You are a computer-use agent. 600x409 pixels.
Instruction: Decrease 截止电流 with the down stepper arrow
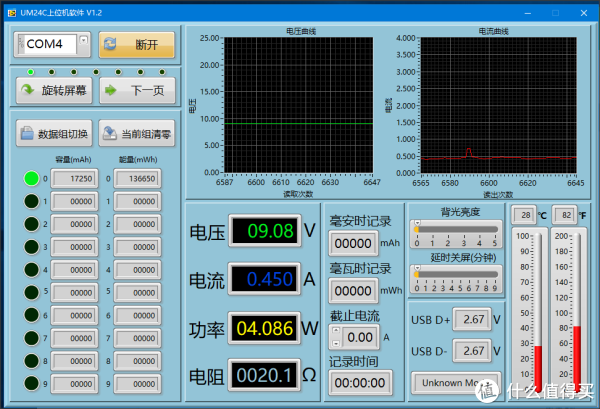pos(336,343)
